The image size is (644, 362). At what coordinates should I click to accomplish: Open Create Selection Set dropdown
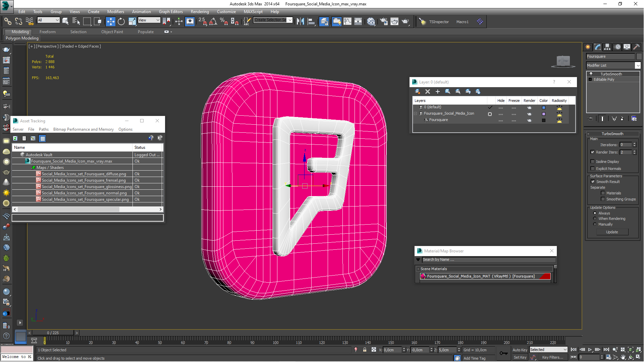point(290,20)
